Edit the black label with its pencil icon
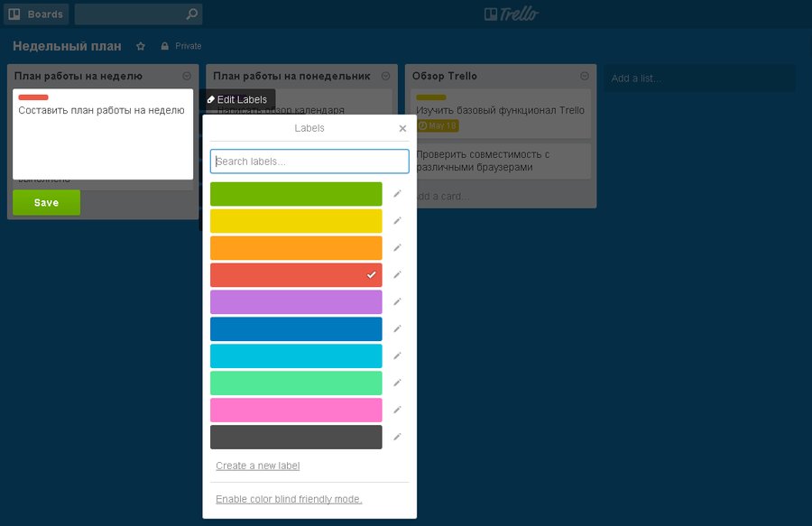The height and width of the screenshot is (526, 812). pyautogui.click(x=397, y=437)
